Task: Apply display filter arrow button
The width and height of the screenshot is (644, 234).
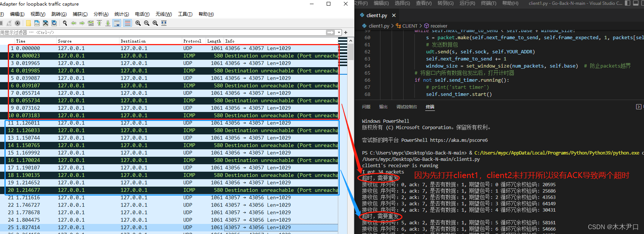Action: click(x=330, y=32)
